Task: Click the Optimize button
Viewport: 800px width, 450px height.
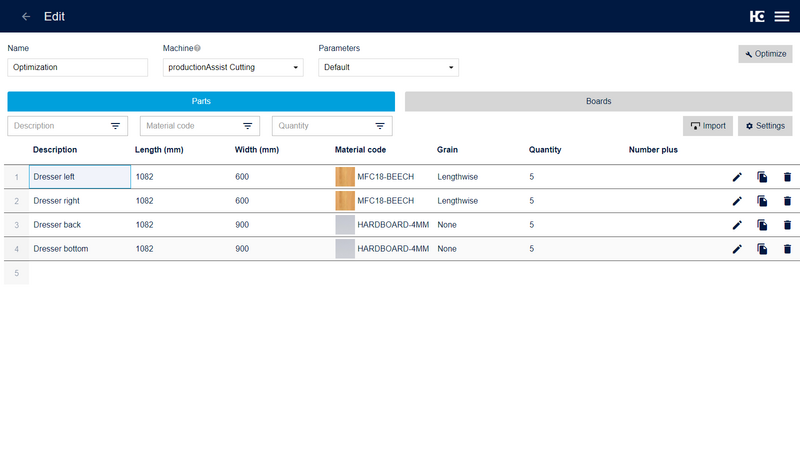Action: click(x=765, y=54)
